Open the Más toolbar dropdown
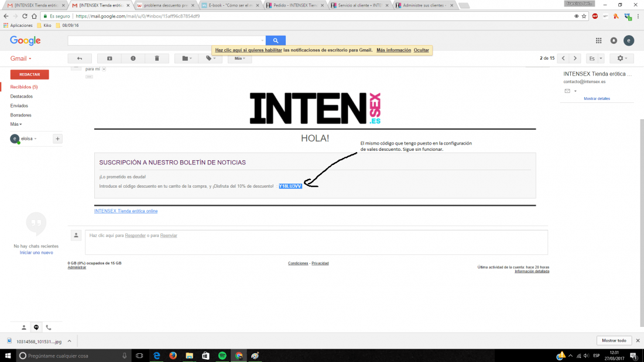Screen dimensions: 644x362 240,58
